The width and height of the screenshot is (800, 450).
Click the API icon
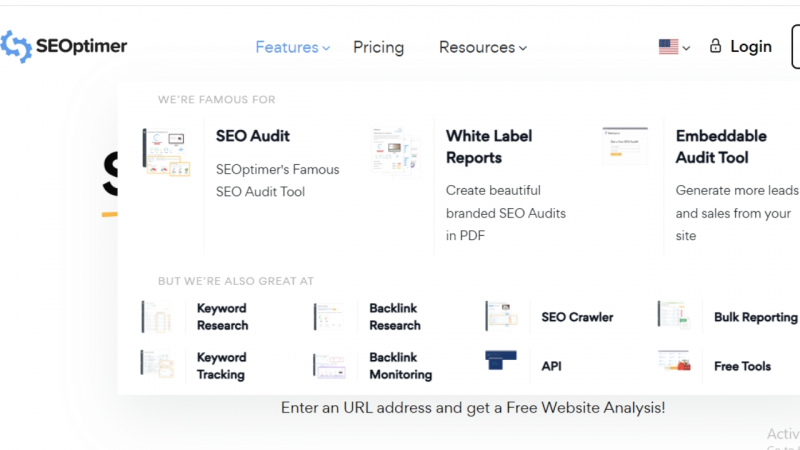click(x=501, y=360)
